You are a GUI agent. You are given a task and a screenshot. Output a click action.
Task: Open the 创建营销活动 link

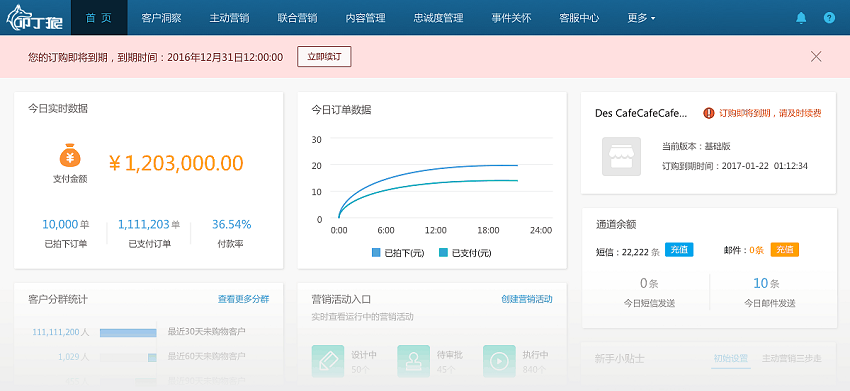click(x=527, y=299)
